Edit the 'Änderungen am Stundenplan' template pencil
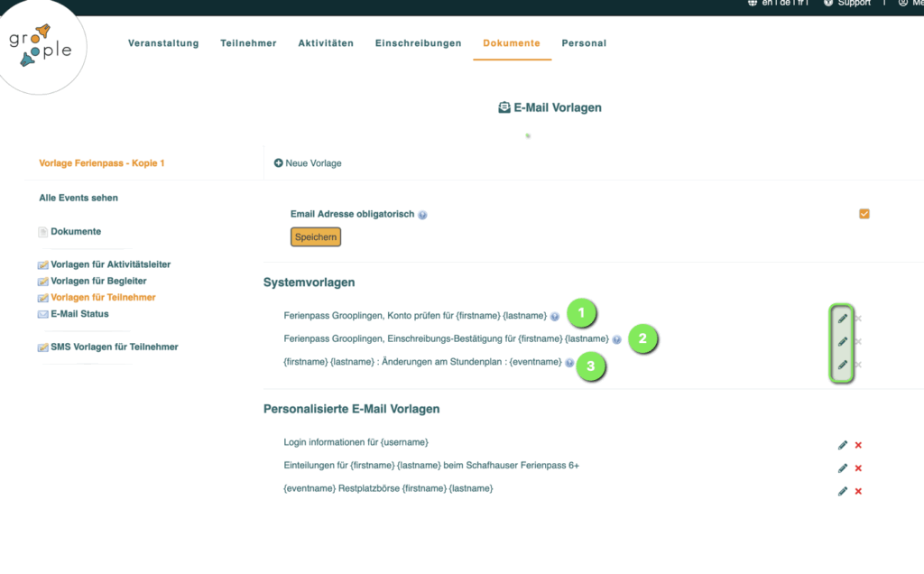 pos(842,365)
